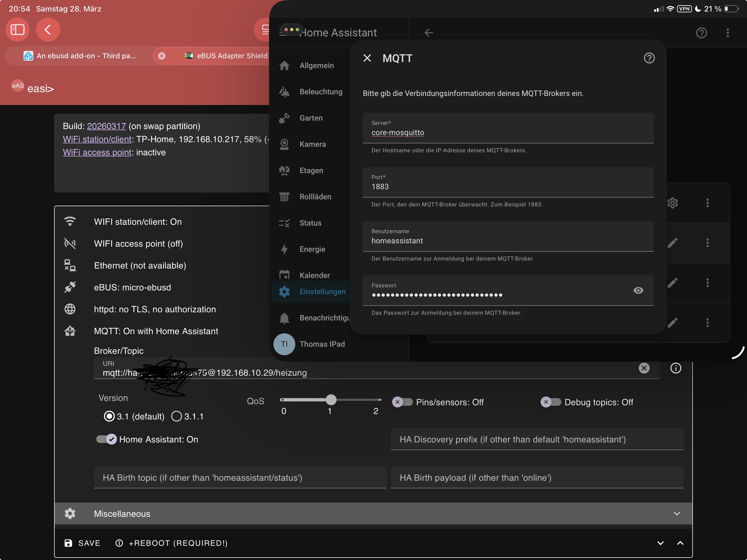Click the HA Birth topic field
The height and width of the screenshot is (560, 747).
tap(240, 477)
